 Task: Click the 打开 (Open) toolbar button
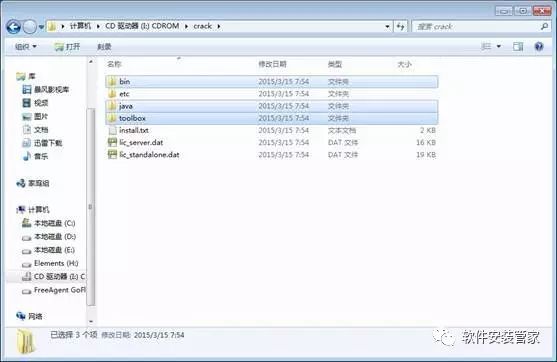click(67, 47)
